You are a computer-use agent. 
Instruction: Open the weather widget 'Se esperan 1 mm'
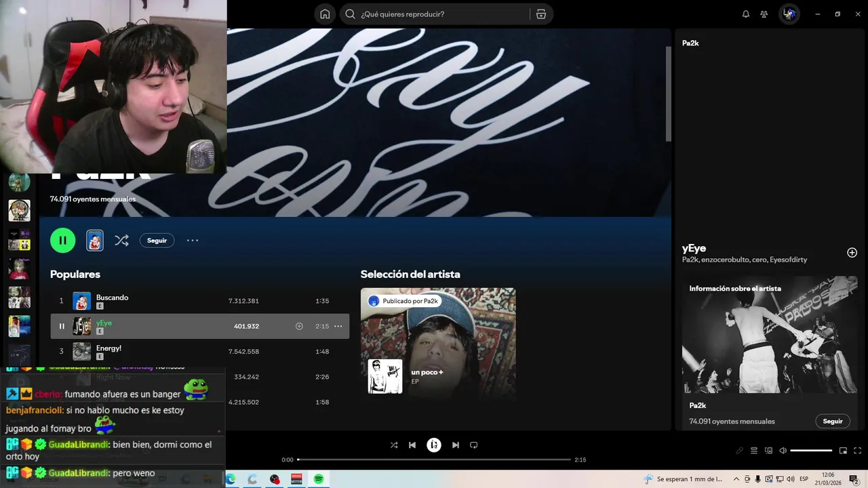(x=682, y=479)
